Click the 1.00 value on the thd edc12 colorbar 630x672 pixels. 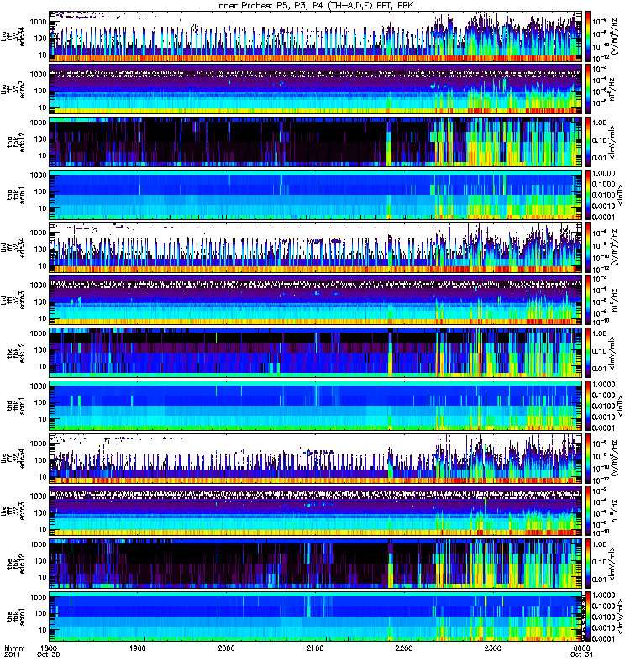click(x=599, y=333)
